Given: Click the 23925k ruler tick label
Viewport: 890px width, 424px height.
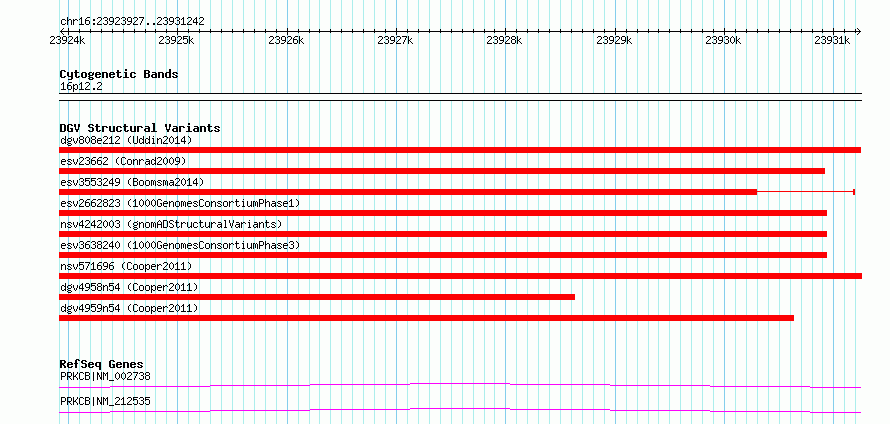Looking at the screenshot, I should pos(177,40).
